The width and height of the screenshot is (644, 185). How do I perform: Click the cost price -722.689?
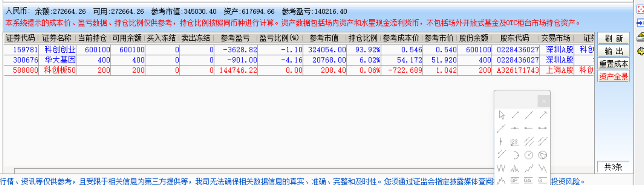405,70
